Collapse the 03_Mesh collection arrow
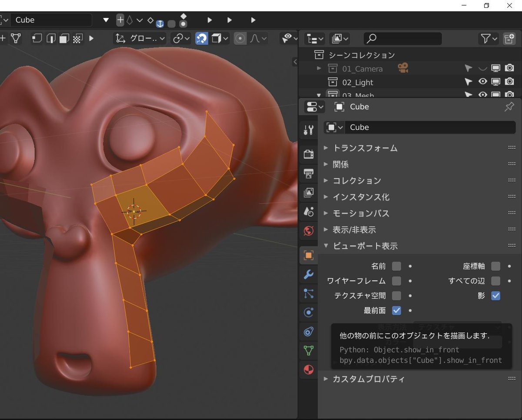This screenshot has height=420, width=522. pyautogui.click(x=319, y=94)
